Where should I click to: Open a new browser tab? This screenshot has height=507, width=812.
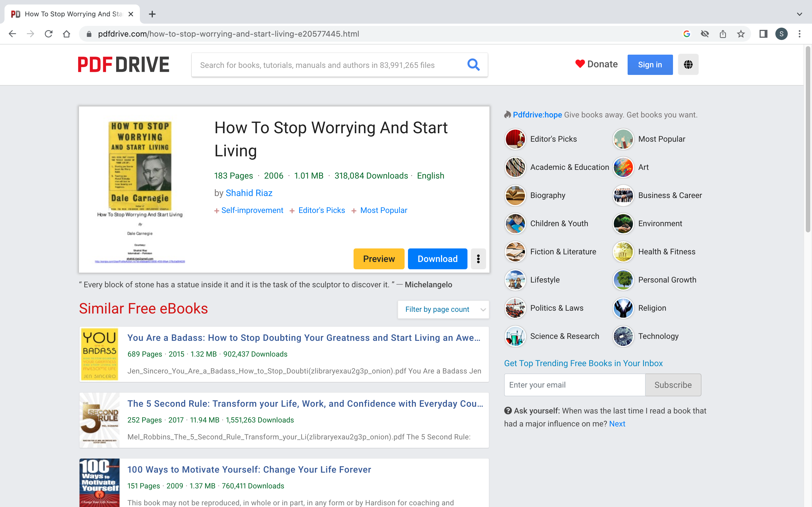click(152, 14)
